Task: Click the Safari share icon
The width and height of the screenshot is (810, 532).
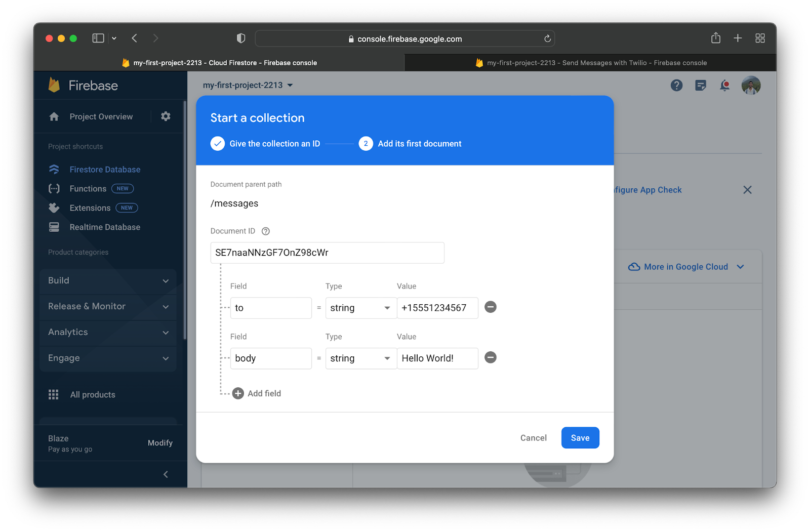Action: point(715,38)
